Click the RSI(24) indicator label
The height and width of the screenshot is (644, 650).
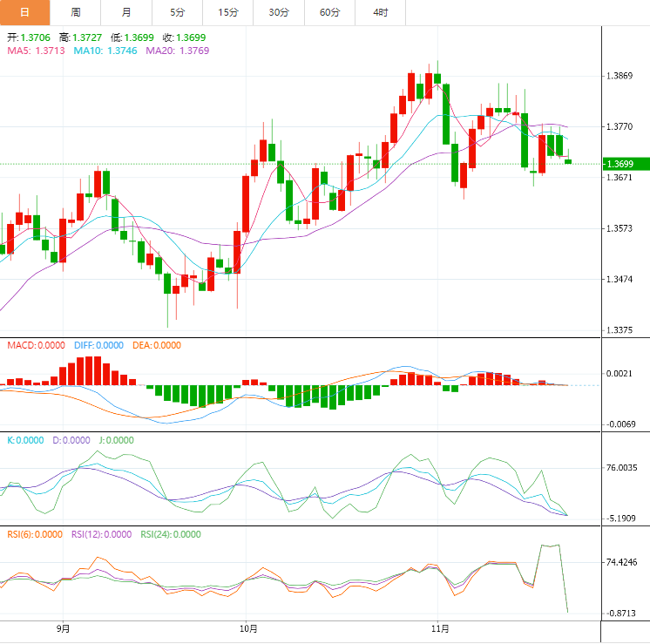point(170,534)
